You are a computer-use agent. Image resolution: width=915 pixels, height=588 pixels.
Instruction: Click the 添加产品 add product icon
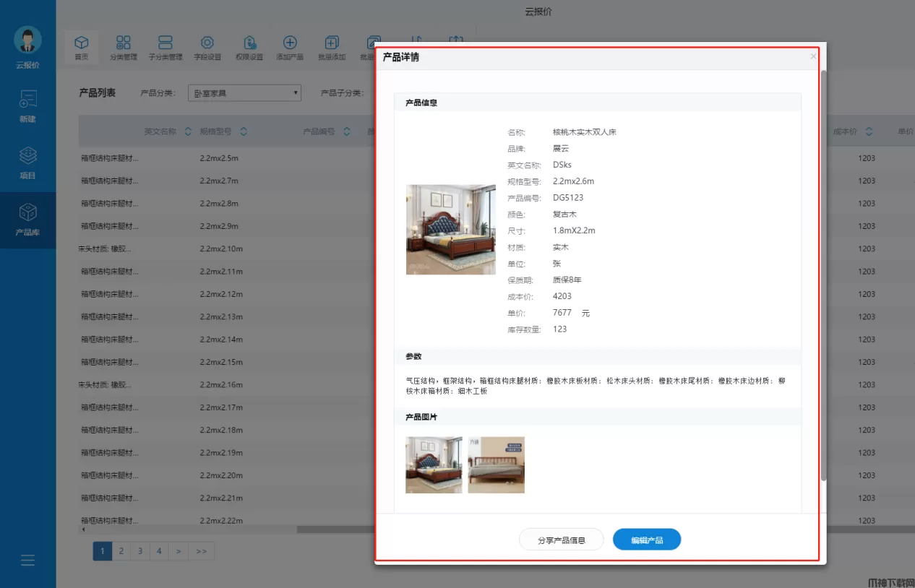(290, 43)
